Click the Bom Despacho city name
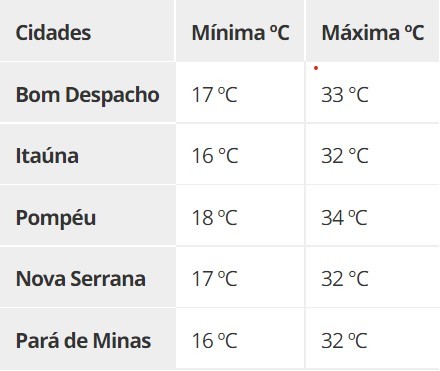Viewport: 440px width, 371px height. tap(88, 95)
